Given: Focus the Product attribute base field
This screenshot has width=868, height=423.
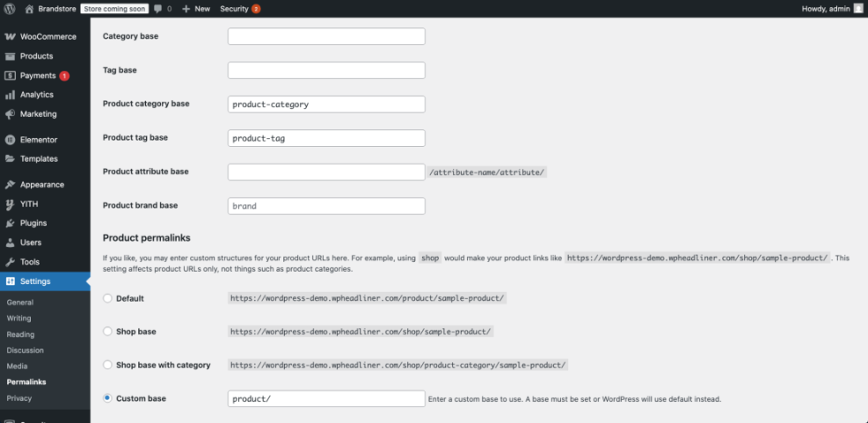Looking at the screenshot, I should (326, 171).
